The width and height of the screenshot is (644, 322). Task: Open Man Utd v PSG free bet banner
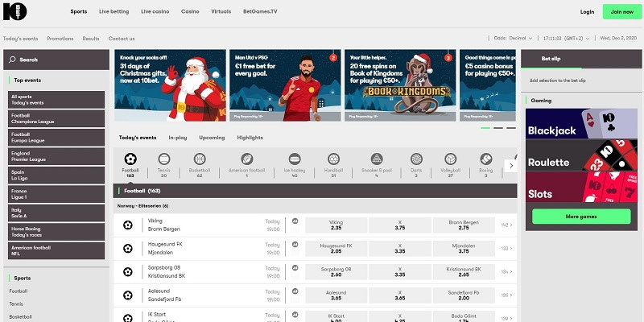coord(285,85)
